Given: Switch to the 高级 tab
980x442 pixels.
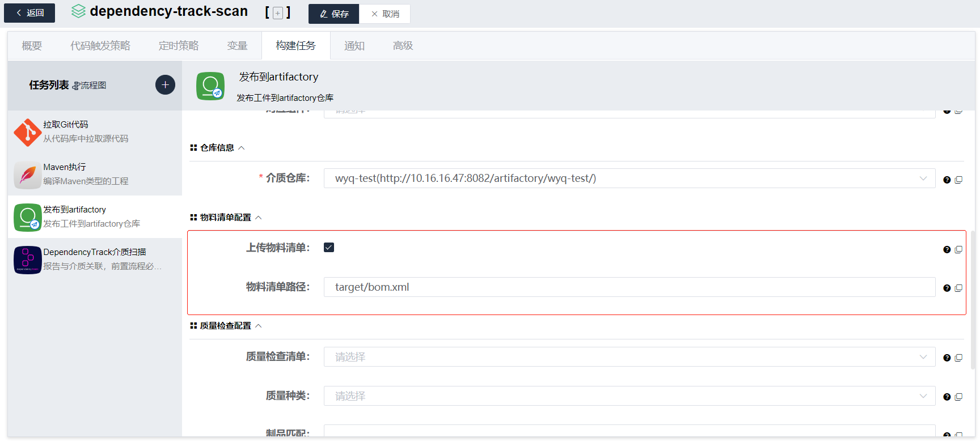Looking at the screenshot, I should click(x=403, y=45).
